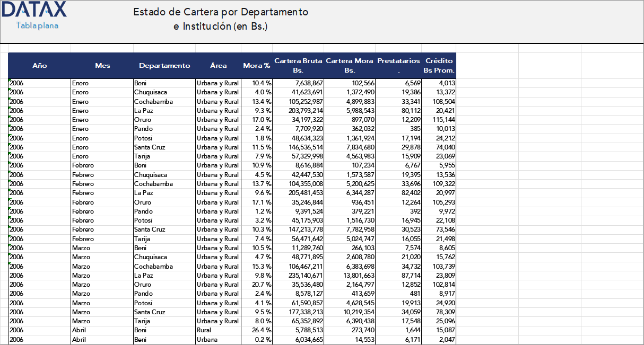Open the Tabla plana link
This screenshot has height=345, width=644.
(37, 25)
